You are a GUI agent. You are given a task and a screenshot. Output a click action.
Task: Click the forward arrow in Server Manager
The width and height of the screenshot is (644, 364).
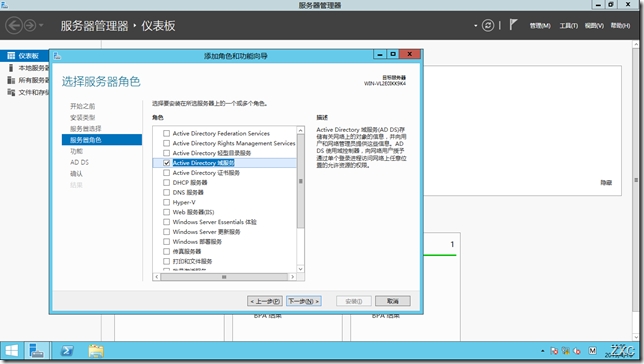click(x=30, y=25)
